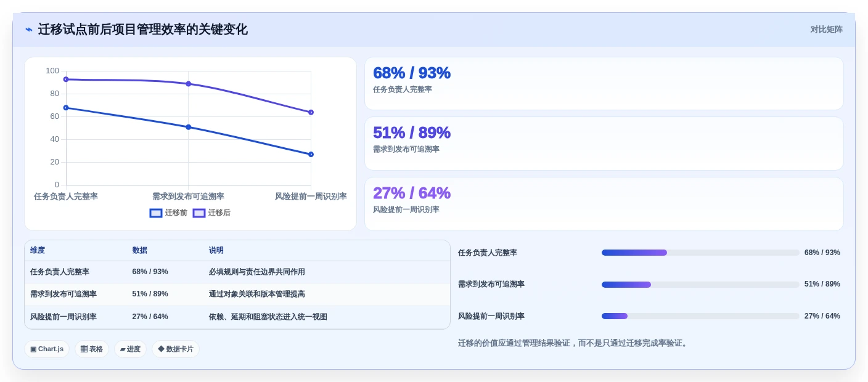Click the 数据卡片 tag chip
The height and width of the screenshot is (382, 868).
click(x=176, y=349)
